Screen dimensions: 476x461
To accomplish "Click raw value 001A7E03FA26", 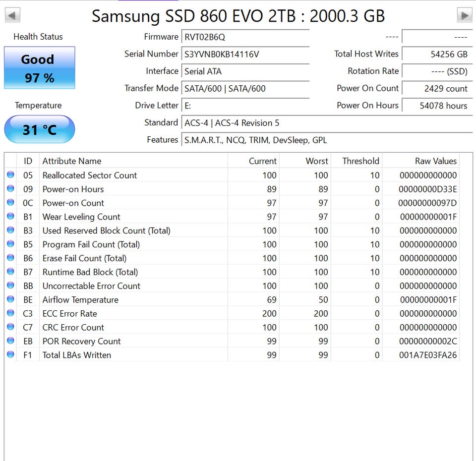I will tap(428, 355).
